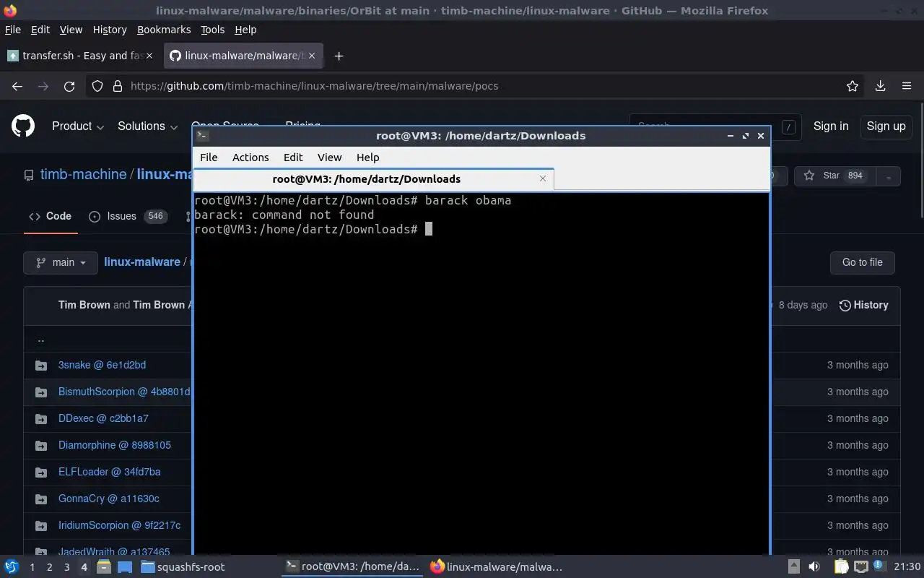924x578 pixels.
Task: Switch to virtual desktop 1
Action: (x=32, y=567)
